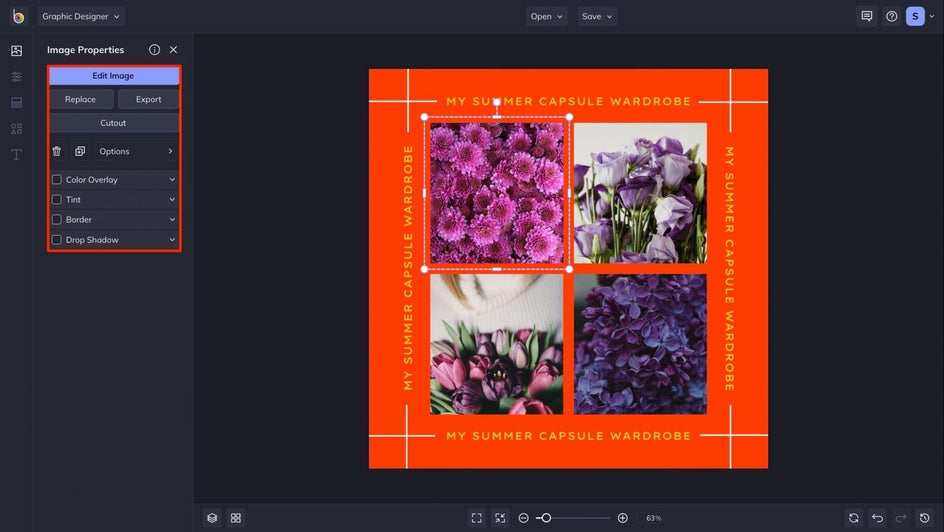Zoom in with plus icon
The width and height of the screenshot is (944, 532).
pos(623,518)
